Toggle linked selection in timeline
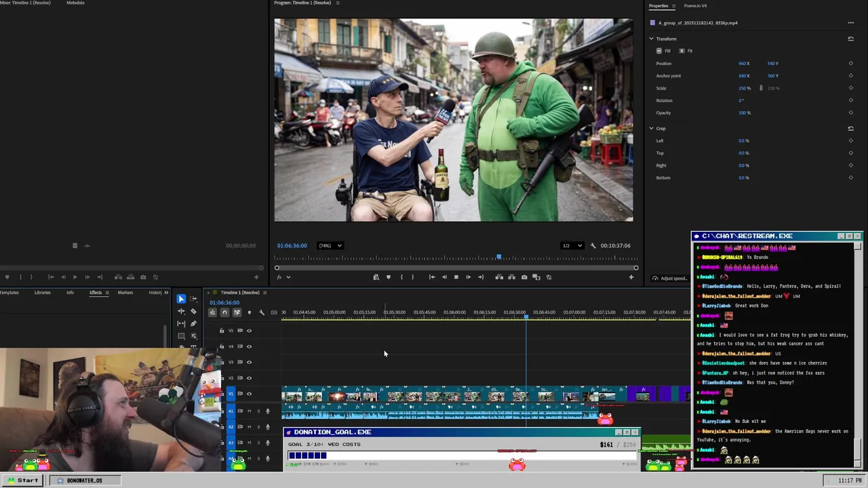 pyautogui.click(x=237, y=312)
